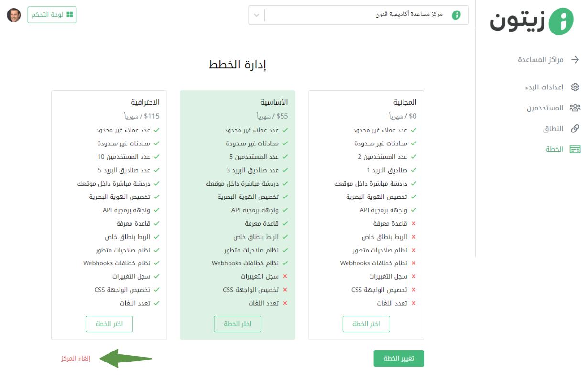Click the link icon for النطاق
Image resolution: width=588 pixels, height=384 pixels.
click(575, 128)
